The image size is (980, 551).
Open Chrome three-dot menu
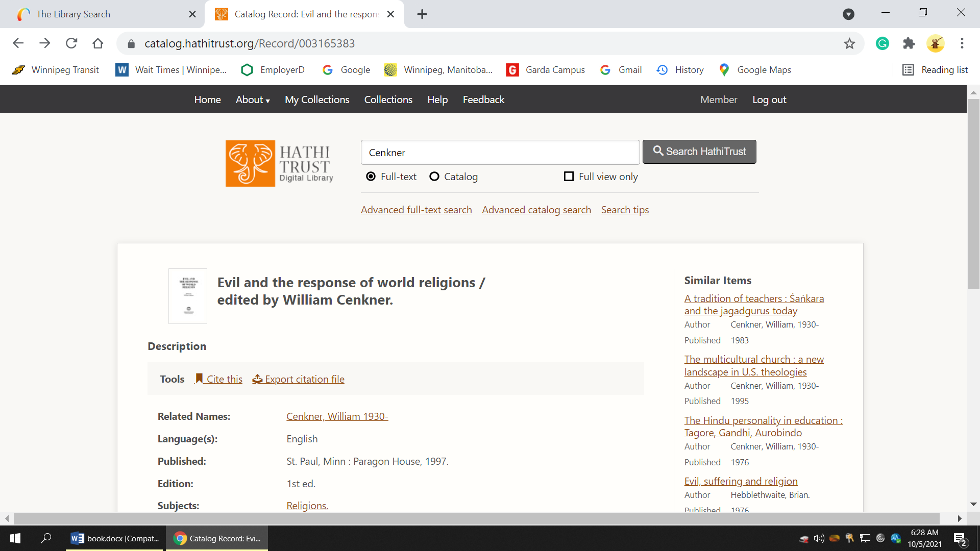coord(962,44)
